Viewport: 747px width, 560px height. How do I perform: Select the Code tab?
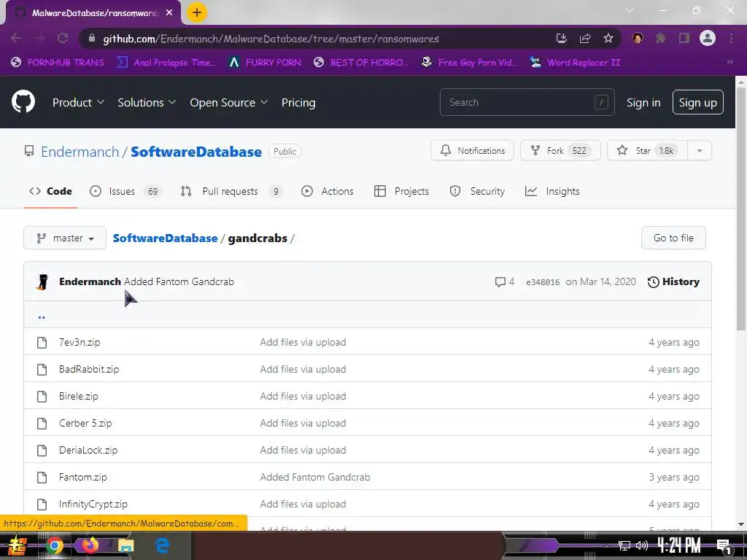(x=50, y=191)
